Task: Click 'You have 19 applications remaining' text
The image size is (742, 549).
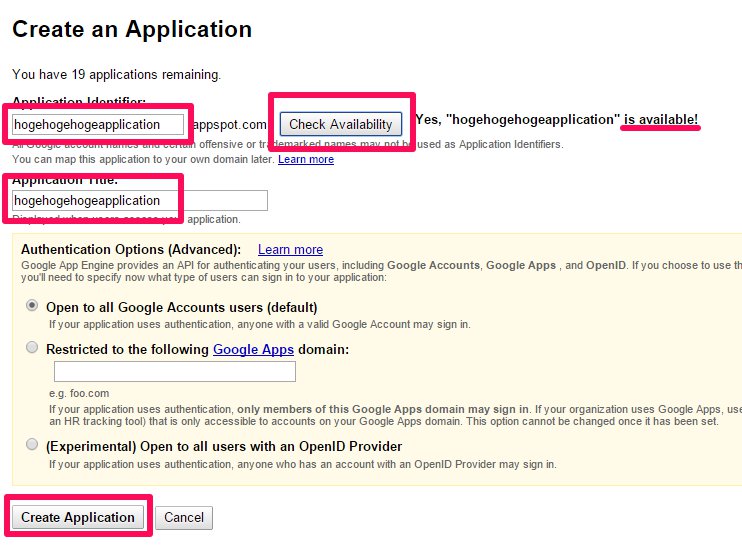Action: coord(116,74)
